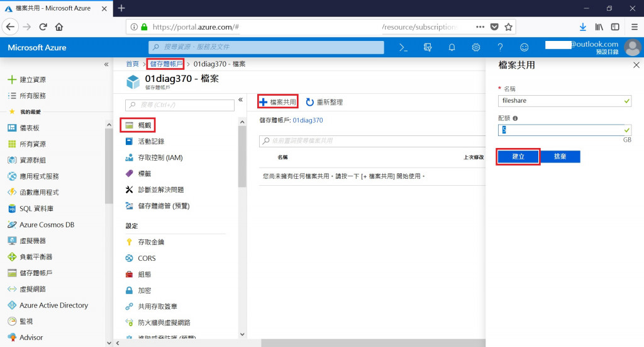Open the browser downloads arrow
The width and height of the screenshot is (644, 347).
[583, 27]
